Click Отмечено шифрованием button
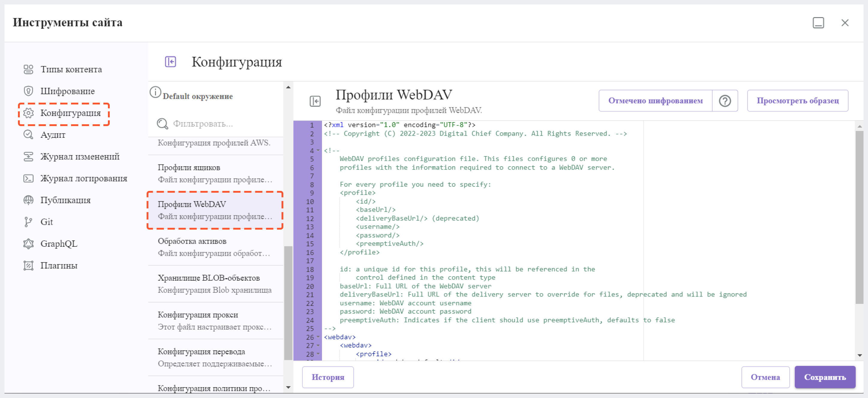Screen dimensions: 868x398 coord(655,101)
